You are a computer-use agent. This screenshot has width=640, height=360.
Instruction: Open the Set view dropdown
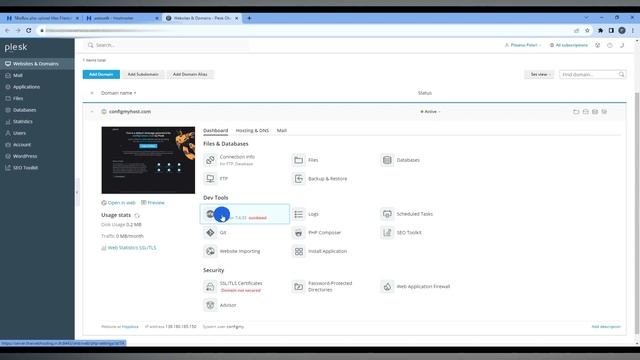pyautogui.click(x=539, y=74)
